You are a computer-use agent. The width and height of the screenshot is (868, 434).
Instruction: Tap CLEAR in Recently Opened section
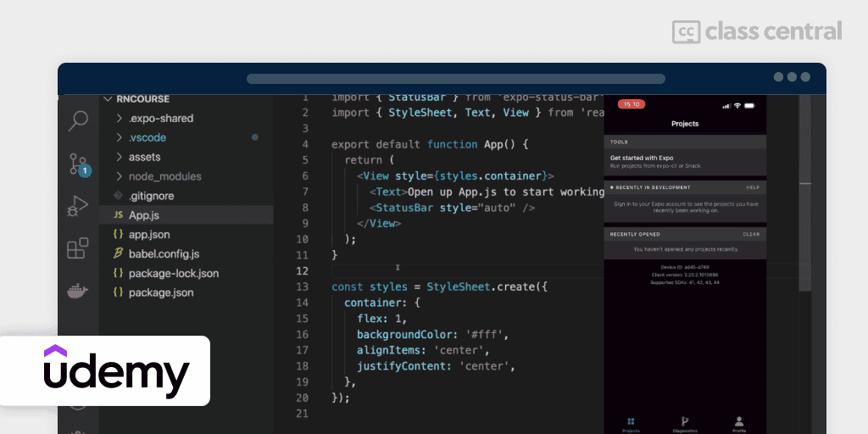(751, 234)
